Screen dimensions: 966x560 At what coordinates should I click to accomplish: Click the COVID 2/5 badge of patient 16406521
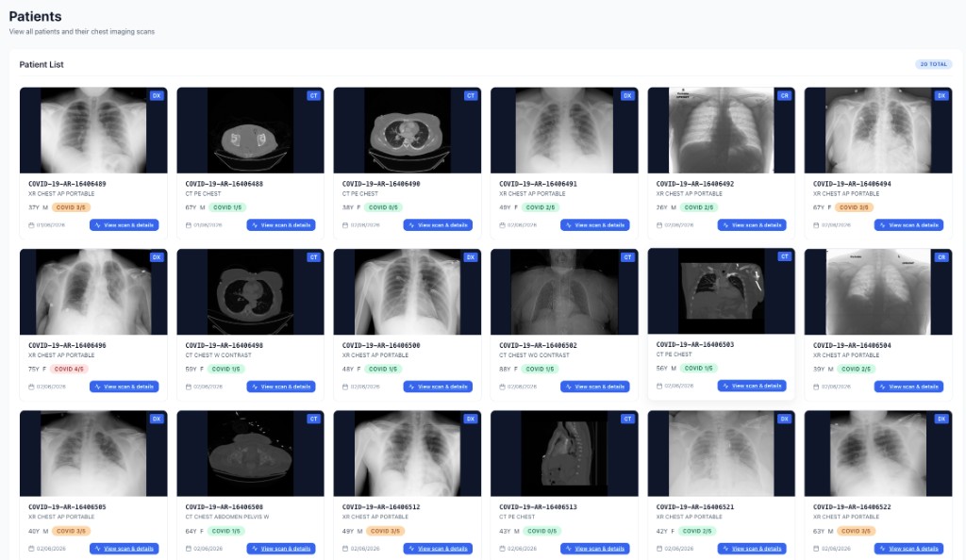click(697, 531)
